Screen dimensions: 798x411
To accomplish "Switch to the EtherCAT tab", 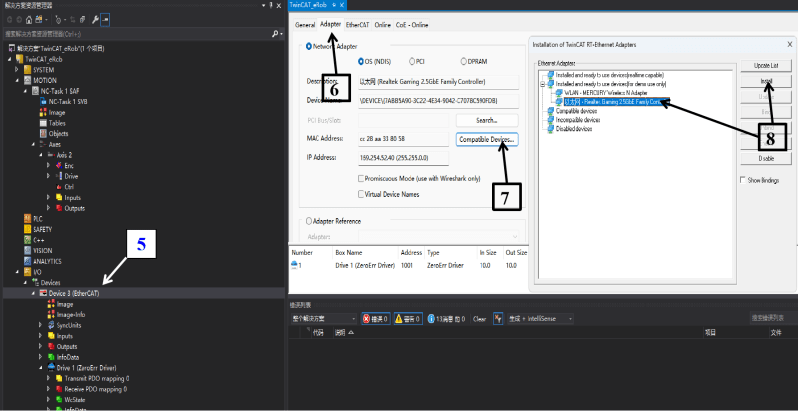I will pyautogui.click(x=357, y=24).
